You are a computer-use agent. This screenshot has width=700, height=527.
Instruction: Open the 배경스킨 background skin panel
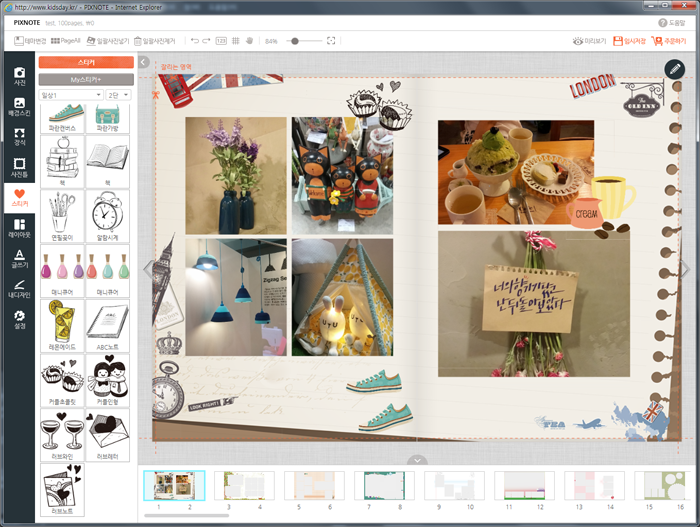pos(19,106)
